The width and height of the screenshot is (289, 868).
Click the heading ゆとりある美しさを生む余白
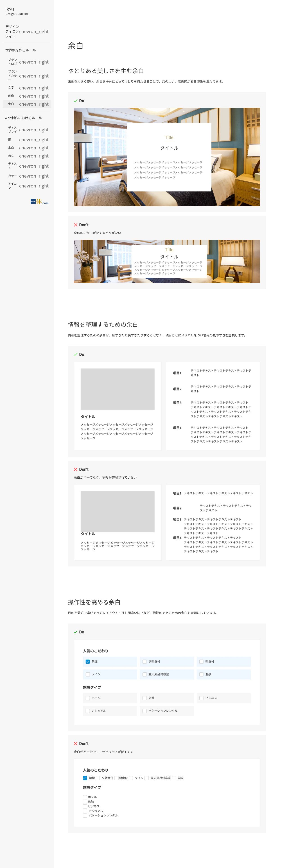click(106, 71)
